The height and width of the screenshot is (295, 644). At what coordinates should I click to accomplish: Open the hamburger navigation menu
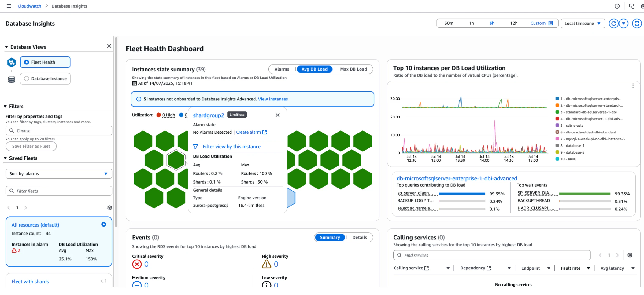9,6
